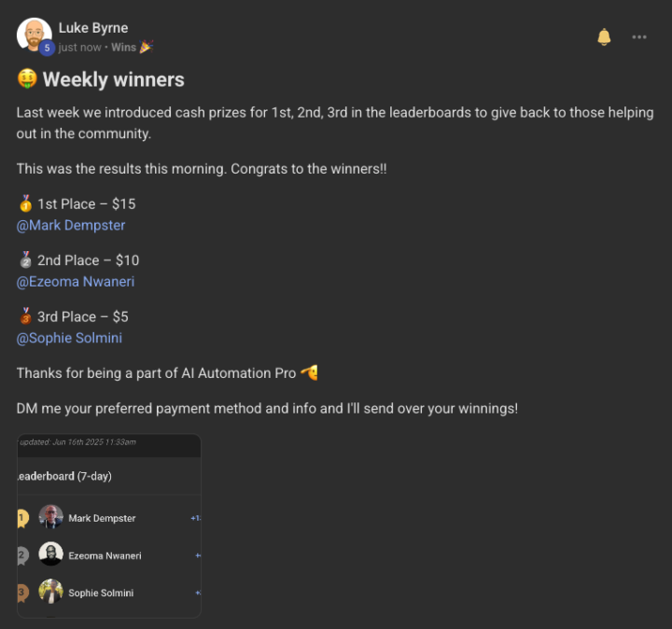Image resolution: width=672 pixels, height=629 pixels.
Task: Open Luke Byrne's author name link
Action: point(93,27)
